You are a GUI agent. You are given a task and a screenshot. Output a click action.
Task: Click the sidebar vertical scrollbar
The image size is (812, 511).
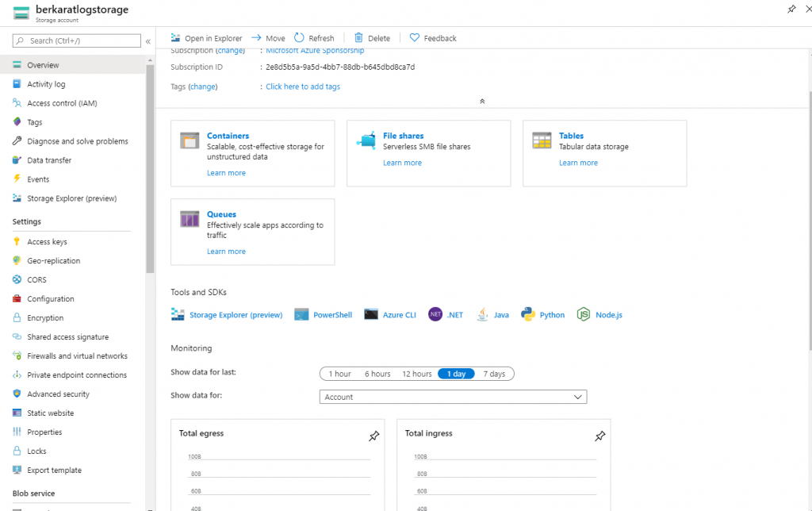pyautogui.click(x=150, y=168)
